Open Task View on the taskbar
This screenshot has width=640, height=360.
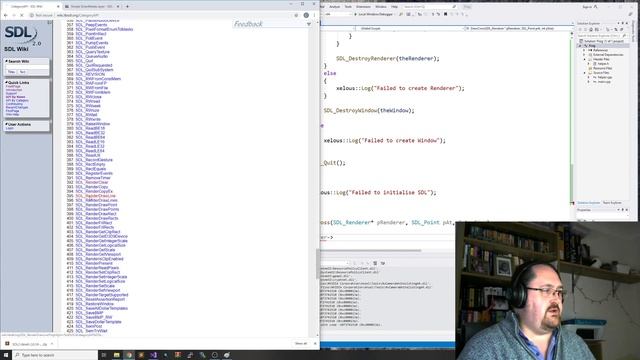[104, 355]
